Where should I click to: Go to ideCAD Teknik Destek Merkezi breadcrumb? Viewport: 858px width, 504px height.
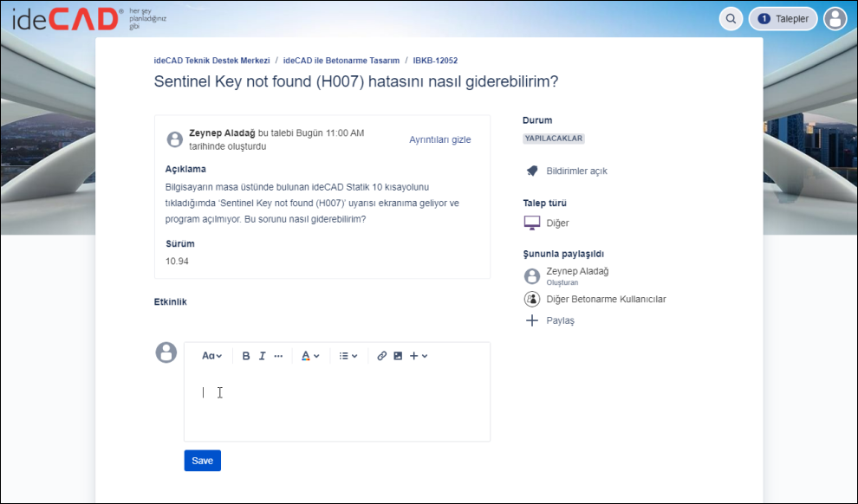tap(211, 61)
